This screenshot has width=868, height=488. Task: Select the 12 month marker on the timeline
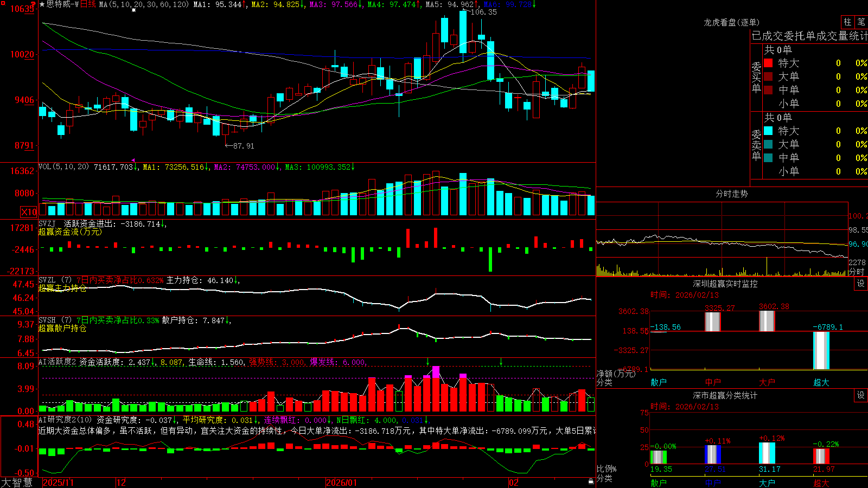pyautogui.click(x=122, y=483)
